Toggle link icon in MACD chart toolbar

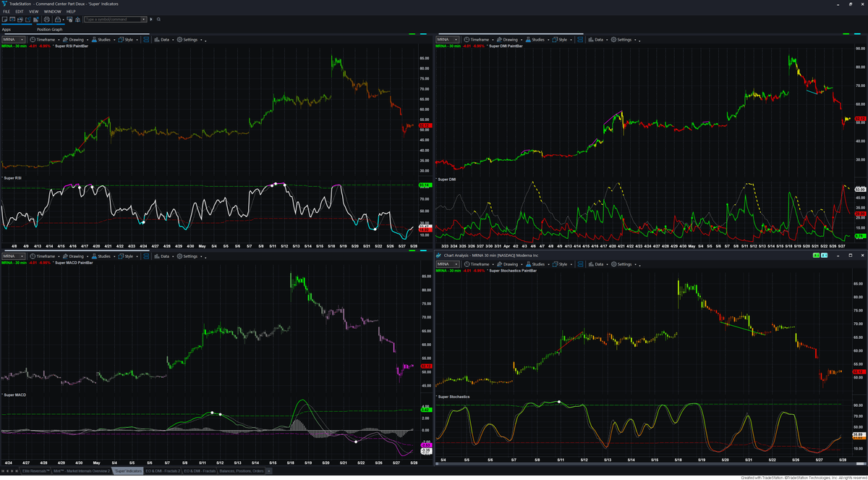pos(145,256)
